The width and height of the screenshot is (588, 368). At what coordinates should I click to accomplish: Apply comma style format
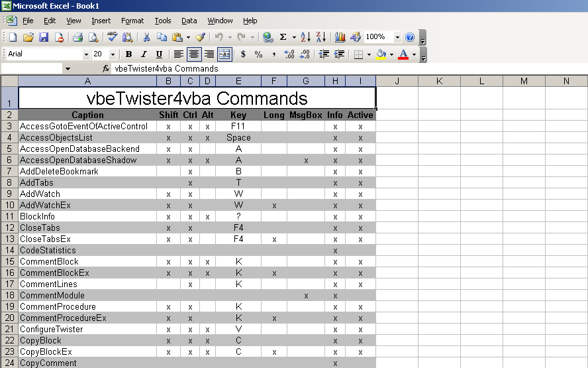[274, 54]
